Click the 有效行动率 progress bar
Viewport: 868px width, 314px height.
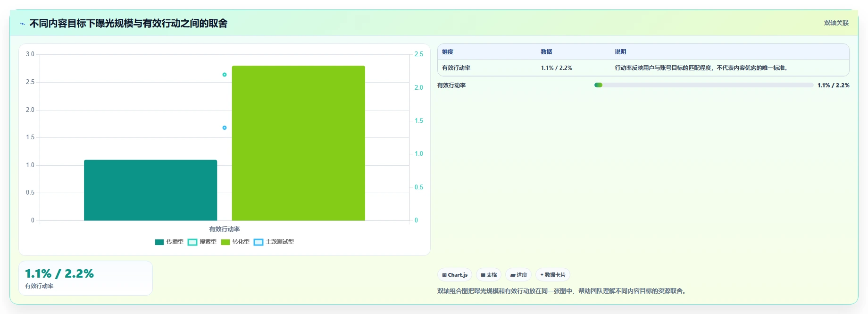coord(704,85)
